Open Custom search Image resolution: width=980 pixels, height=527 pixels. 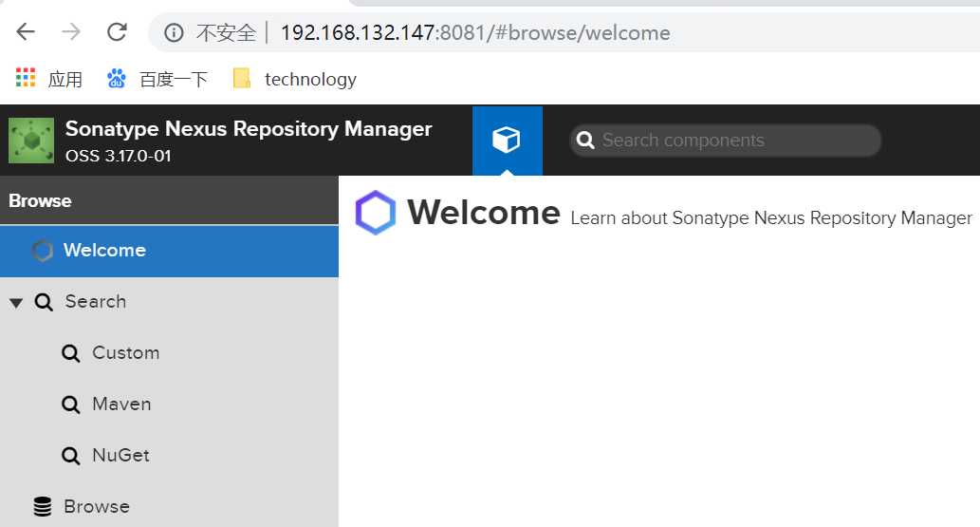[125, 352]
